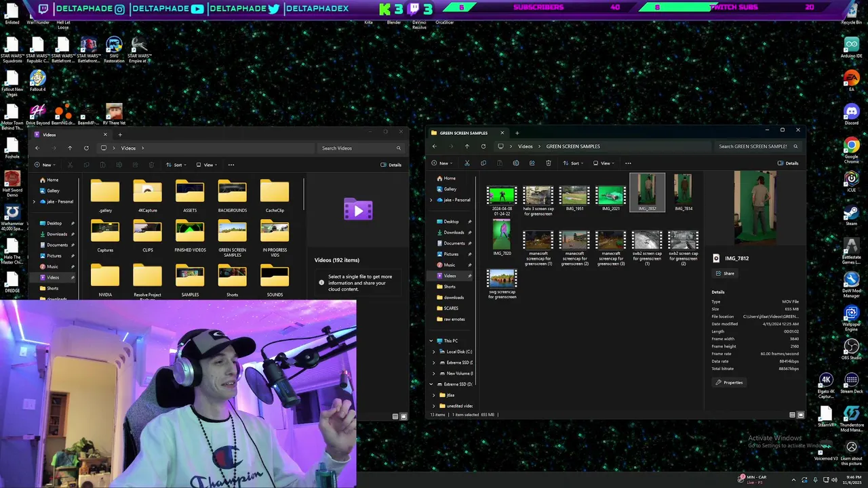Click Properties button in details pane

coord(730,382)
